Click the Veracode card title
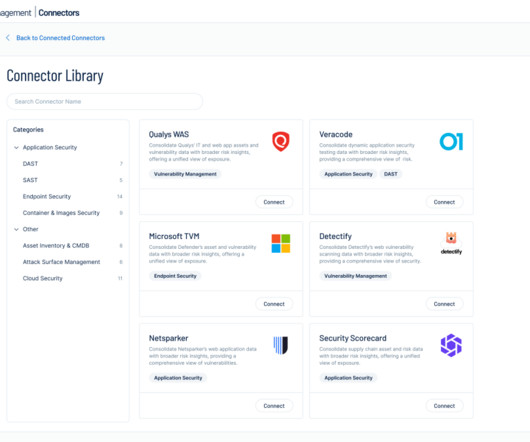530x442 pixels. click(x=336, y=134)
